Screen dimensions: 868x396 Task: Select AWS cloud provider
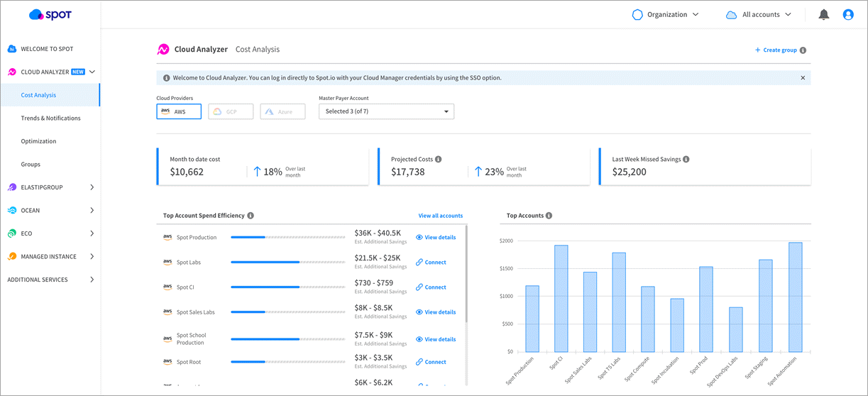pyautogui.click(x=179, y=111)
